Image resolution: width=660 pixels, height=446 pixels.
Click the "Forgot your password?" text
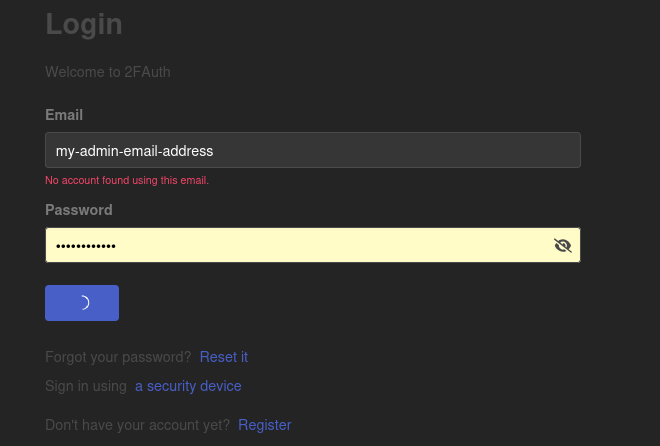tap(118, 357)
